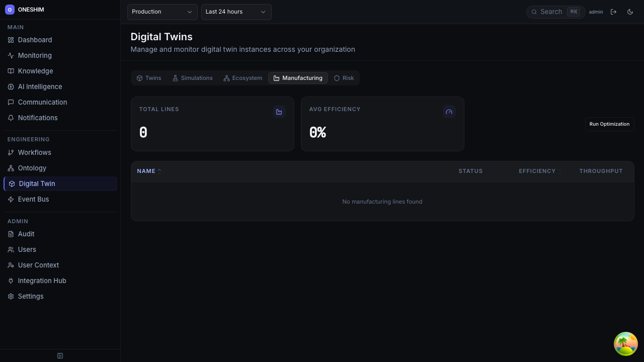Go to Integration Hub page
The width and height of the screenshot is (644, 362).
click(42, 281)
